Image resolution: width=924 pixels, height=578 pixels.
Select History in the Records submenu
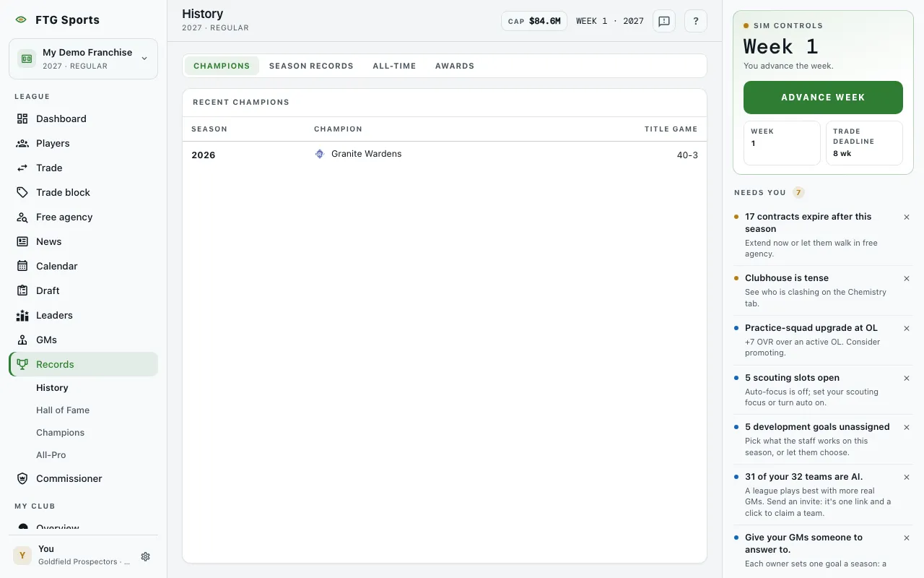click(x=52, y=388)
